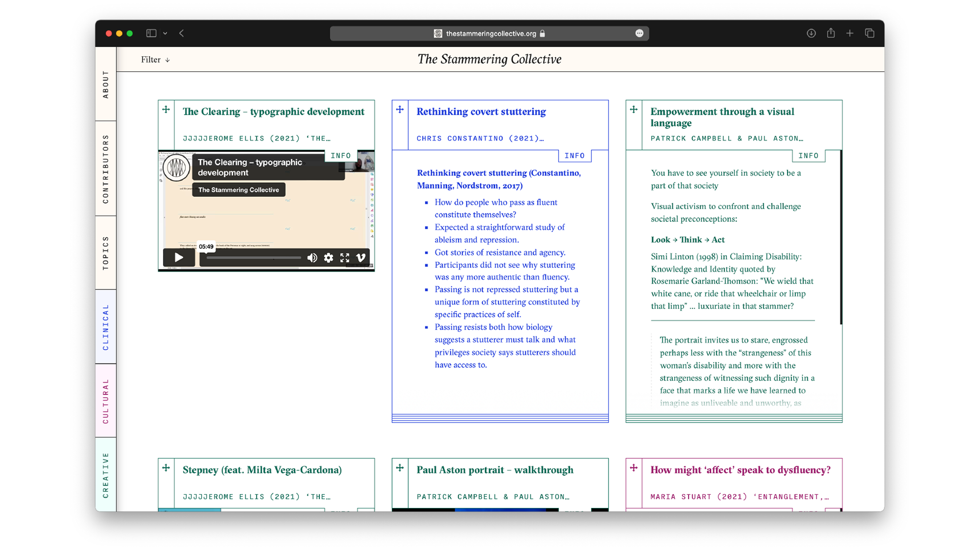Click the Vimeo logo icon
This screenshot has height=551, width=980.
[x=361, y=258]
